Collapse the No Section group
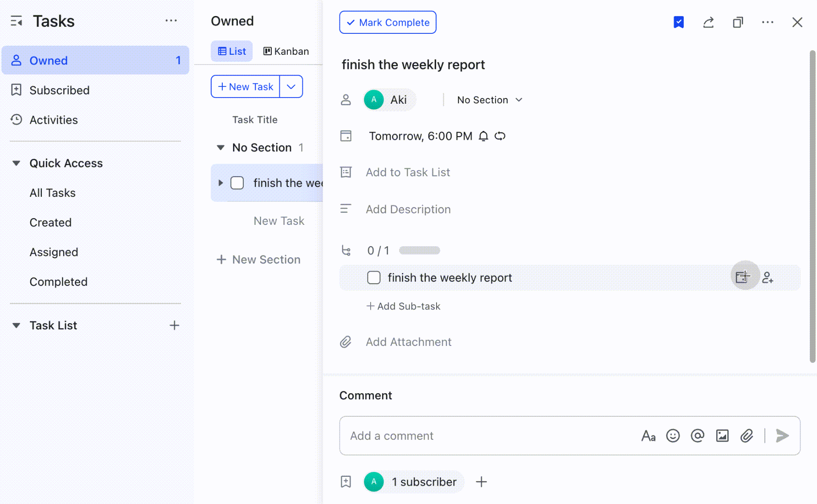 tap(221, 147)
